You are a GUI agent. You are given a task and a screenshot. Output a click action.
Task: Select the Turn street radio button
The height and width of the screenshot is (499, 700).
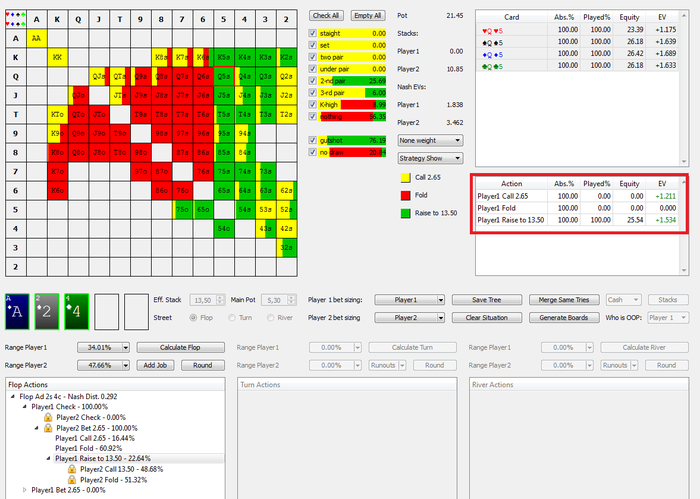coord(232,317)
